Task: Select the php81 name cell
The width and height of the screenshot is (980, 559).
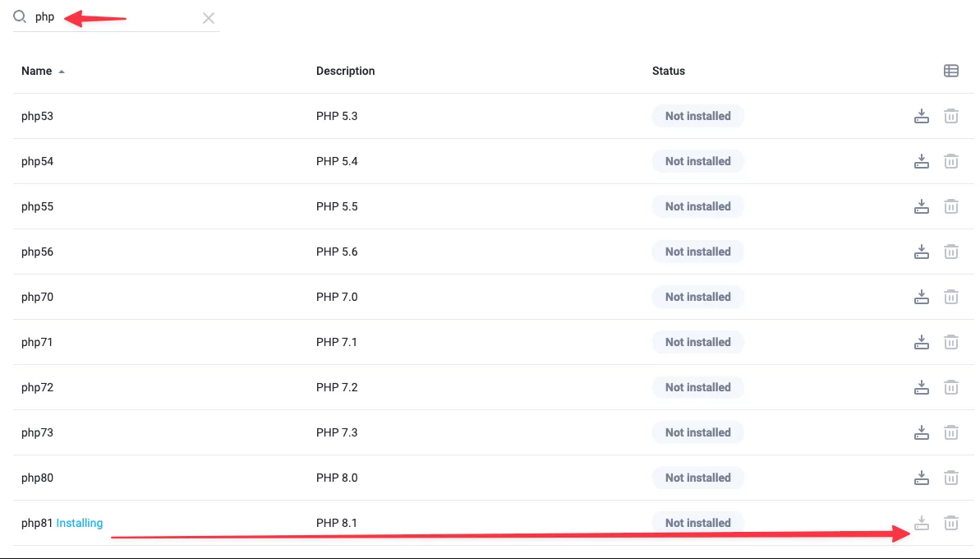Action: point(37,523)
